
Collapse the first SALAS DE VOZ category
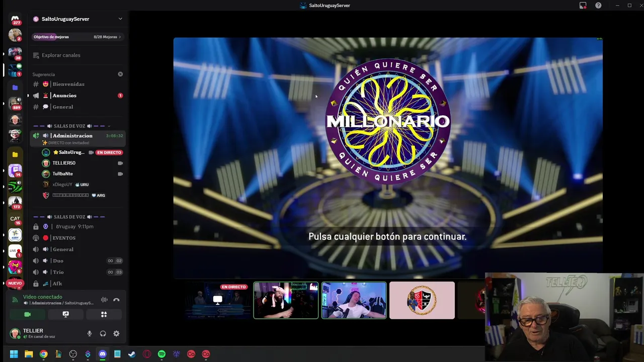click(70, 126)
